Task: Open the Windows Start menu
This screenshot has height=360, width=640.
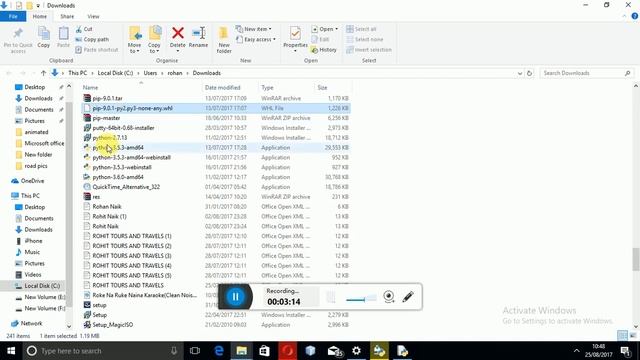Action: (11, 351)
